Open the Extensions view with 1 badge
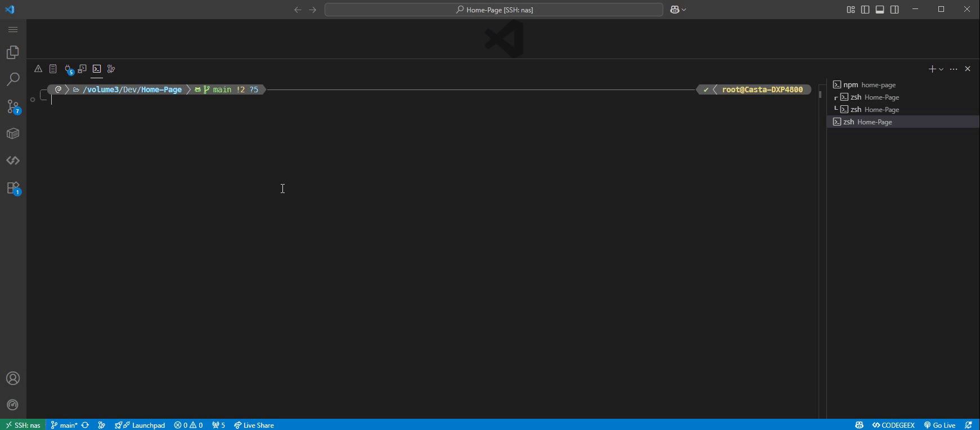The image size is (980, 430). 13,188
